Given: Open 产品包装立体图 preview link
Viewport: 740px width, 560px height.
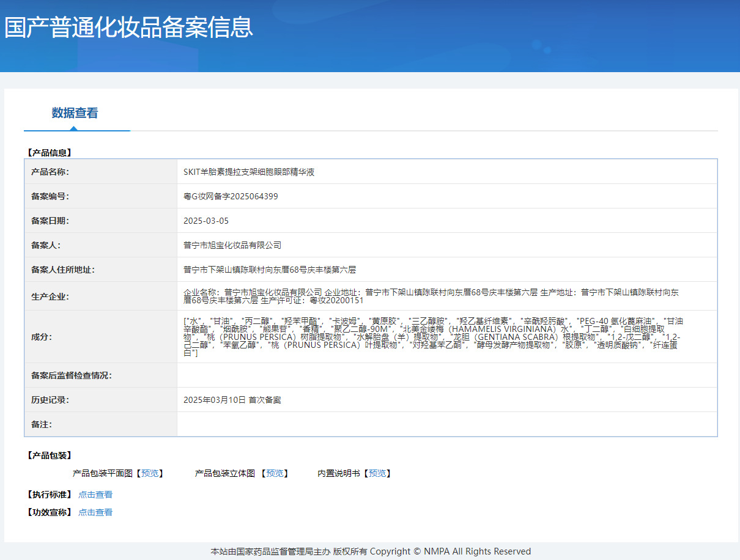Looking at the screenshot, I should [x=274, y=473].
